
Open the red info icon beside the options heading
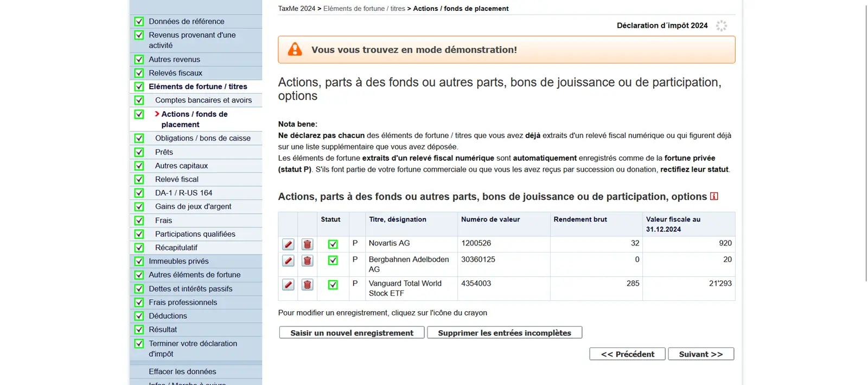coord(714,196)
